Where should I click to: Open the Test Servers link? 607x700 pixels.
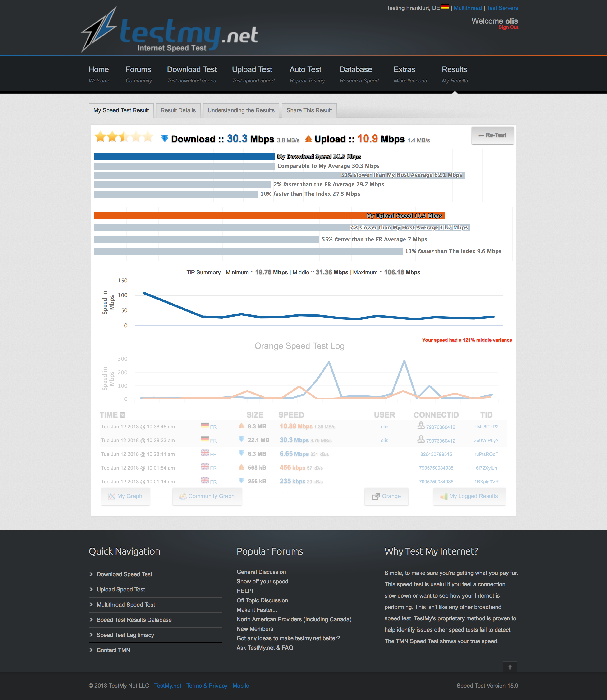502,8
